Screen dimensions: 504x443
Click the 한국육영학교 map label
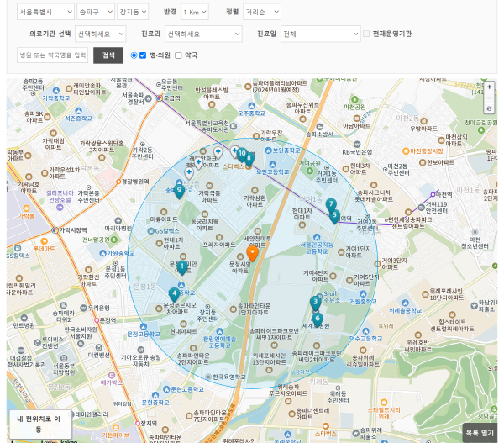pyautogui.click(x=229, y=377)
